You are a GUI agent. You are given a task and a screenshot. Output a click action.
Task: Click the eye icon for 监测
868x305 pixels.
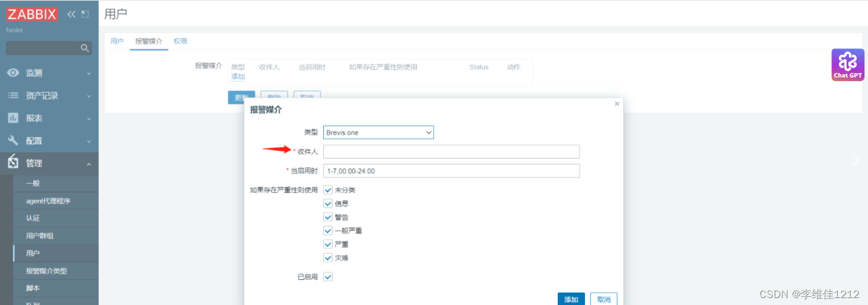(x=13, y=73)
